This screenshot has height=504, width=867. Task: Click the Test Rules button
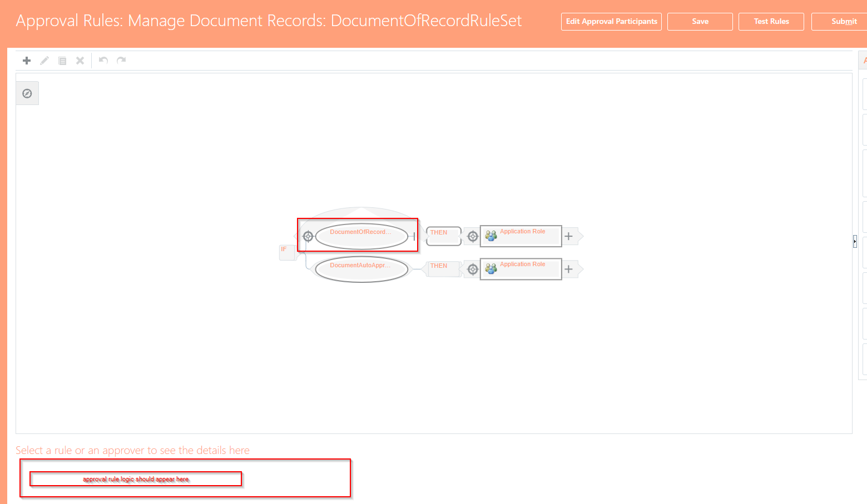[771, 22]
